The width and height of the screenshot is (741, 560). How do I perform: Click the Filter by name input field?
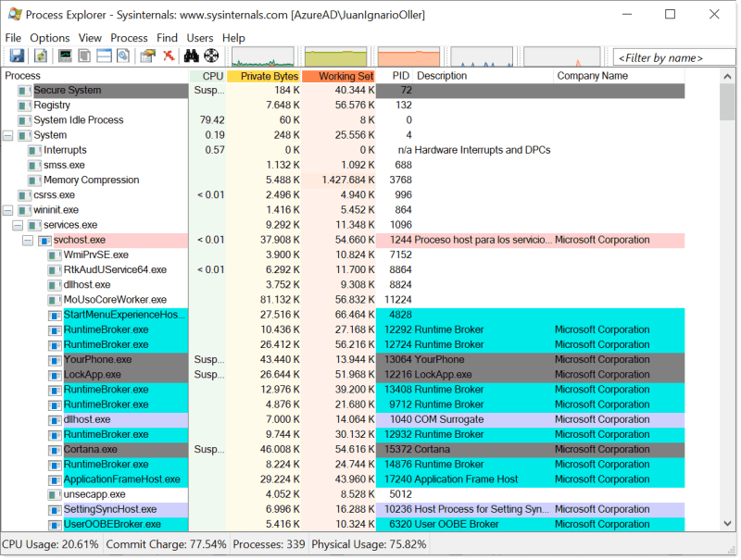click(674, 57)
